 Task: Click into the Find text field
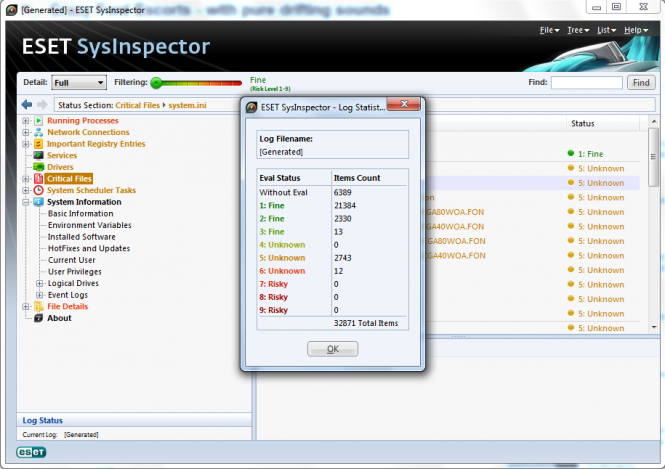[587, 83]
